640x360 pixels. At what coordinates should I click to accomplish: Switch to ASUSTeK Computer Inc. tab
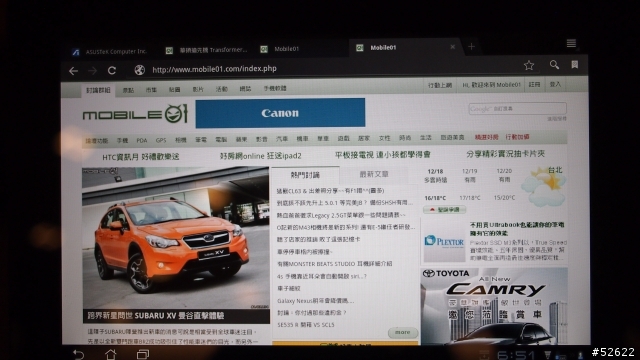coord(109,51)
